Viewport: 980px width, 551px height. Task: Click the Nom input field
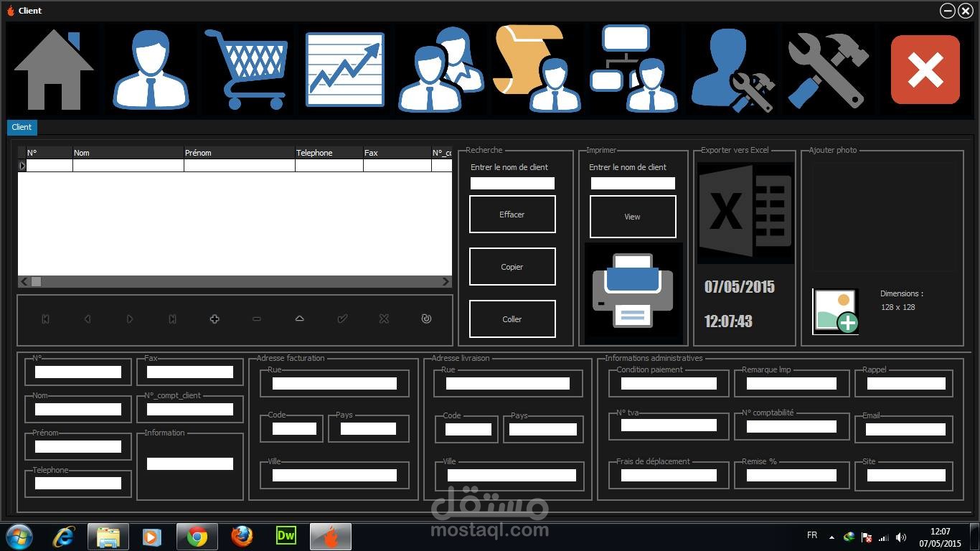pyautogui.click(x=78, y=410)
